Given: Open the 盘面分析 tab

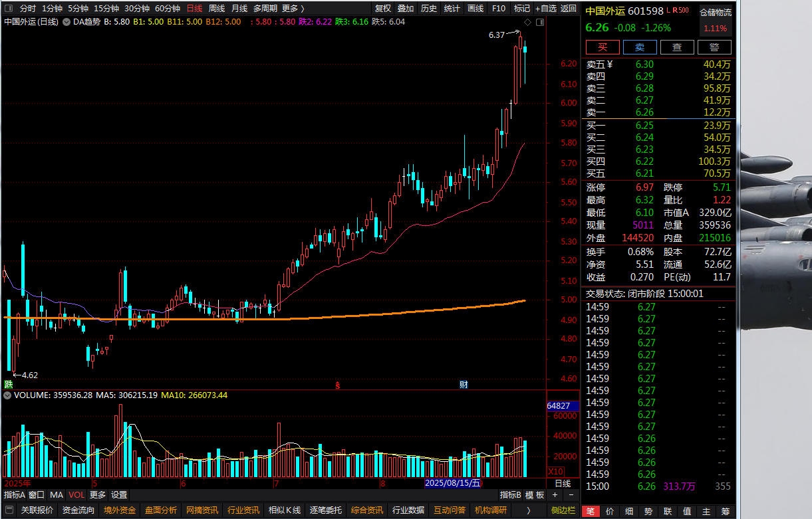Looking at the screenshot, I should click(161, 510).
